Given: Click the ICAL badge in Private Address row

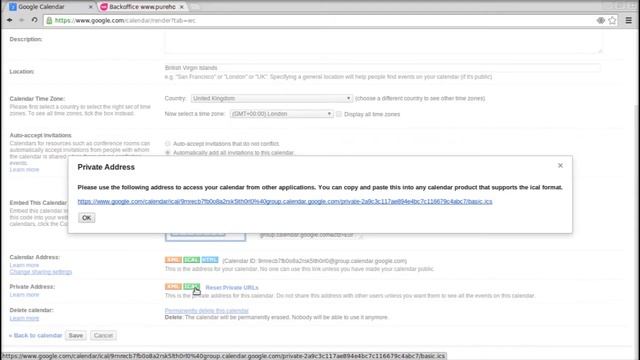Looking at the screenshot, I should (191, 287).
